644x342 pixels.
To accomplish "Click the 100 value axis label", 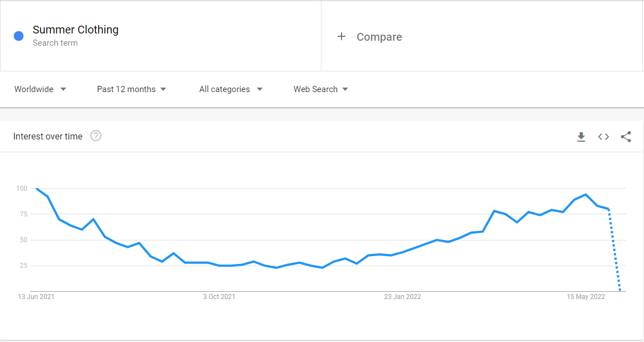I will [22, 189].
